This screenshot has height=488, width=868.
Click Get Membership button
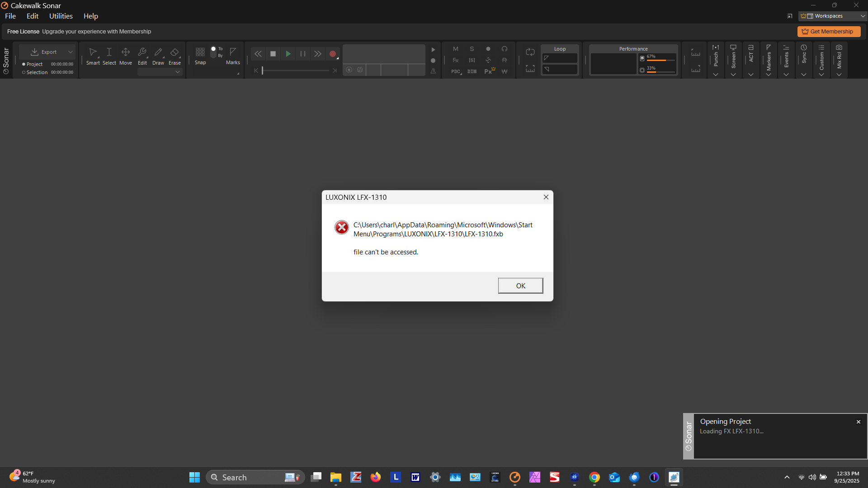[x=829, y=32]
